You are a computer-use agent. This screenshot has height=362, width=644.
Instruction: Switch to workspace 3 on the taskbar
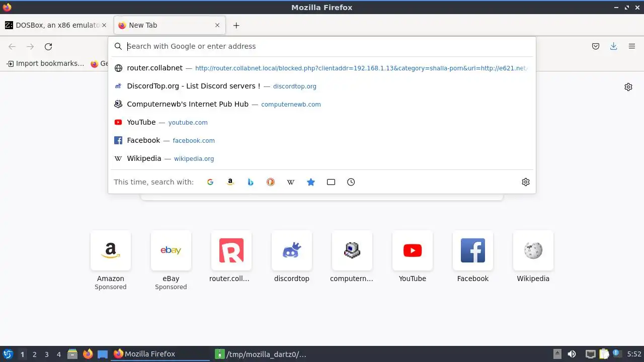pyautogui.click(x=46, y=354)
